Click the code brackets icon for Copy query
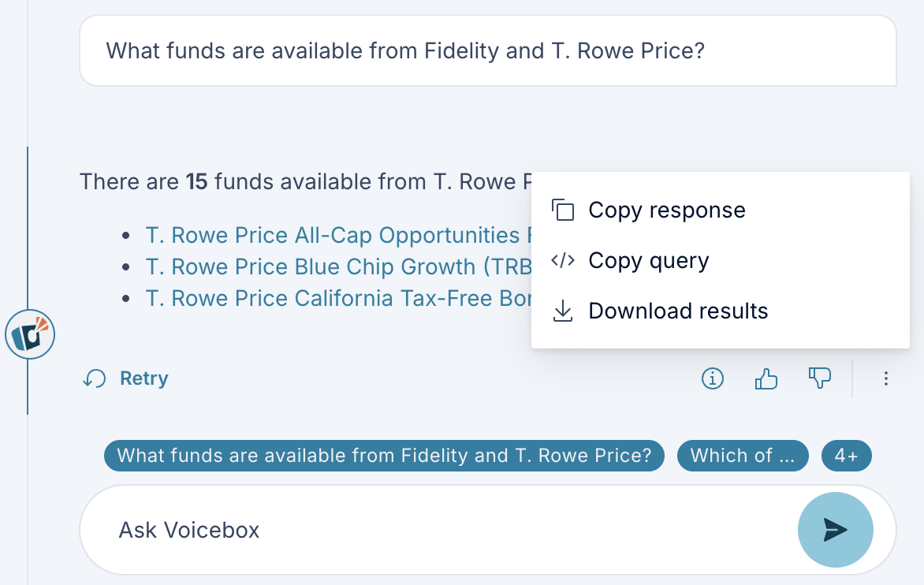The width and height of the screenshot is (924, 585). (x=562, y=261)
